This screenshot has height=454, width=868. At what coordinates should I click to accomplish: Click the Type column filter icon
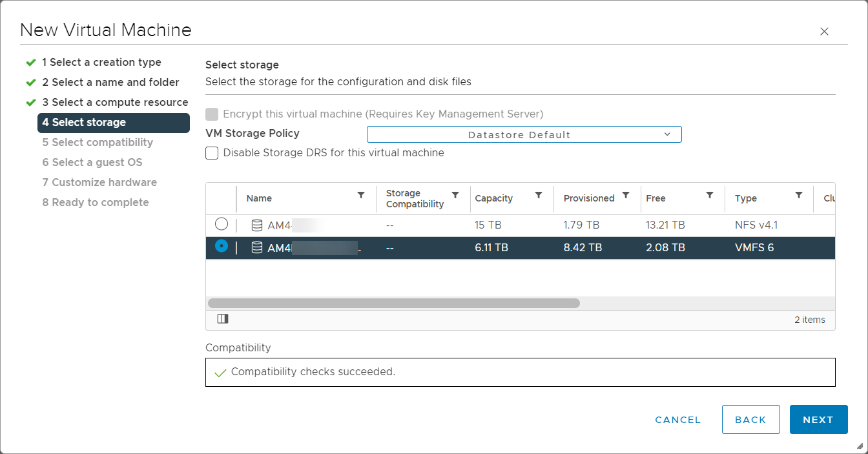[799, 195]
